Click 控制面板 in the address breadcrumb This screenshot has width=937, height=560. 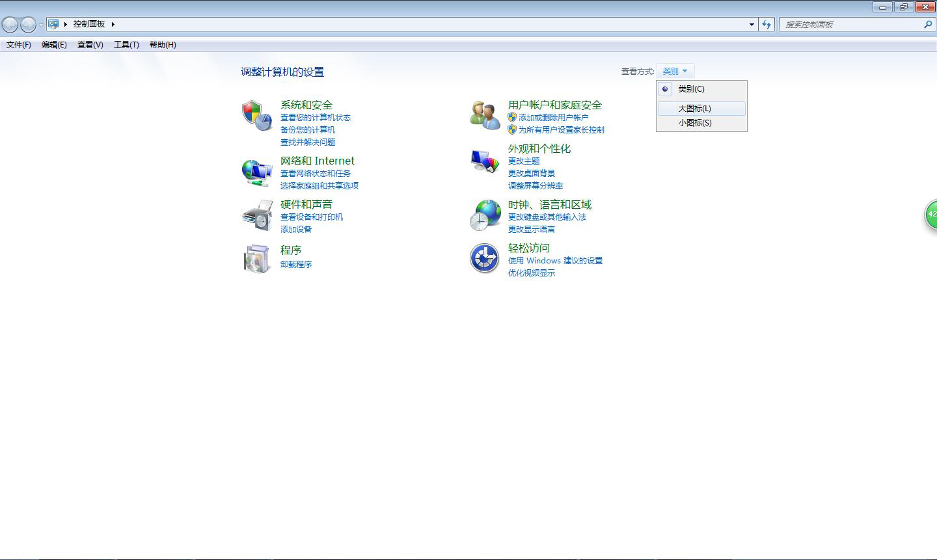click(89, 24)
